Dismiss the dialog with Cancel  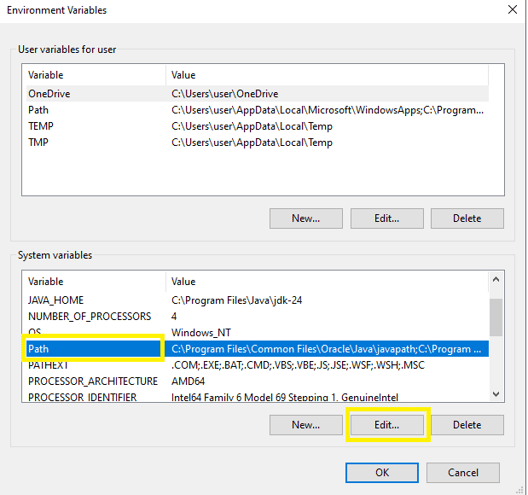pyautogui.click(x=463, y=472)
